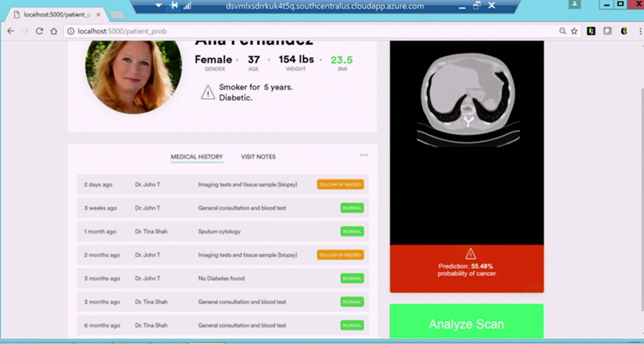Open the three-dot menu of history panel
Viewport: 644px width, 344px height.
tap(364, 155)
